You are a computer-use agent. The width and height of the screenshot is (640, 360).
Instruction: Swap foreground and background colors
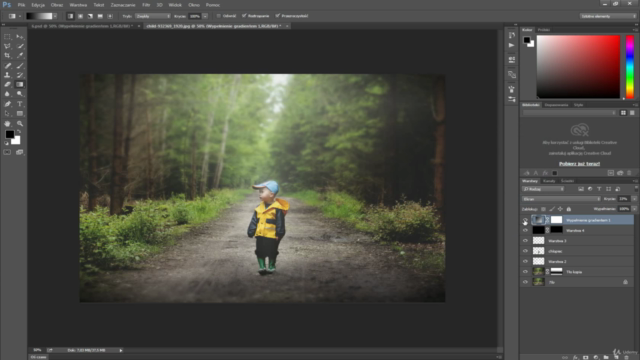coord(19,132)
